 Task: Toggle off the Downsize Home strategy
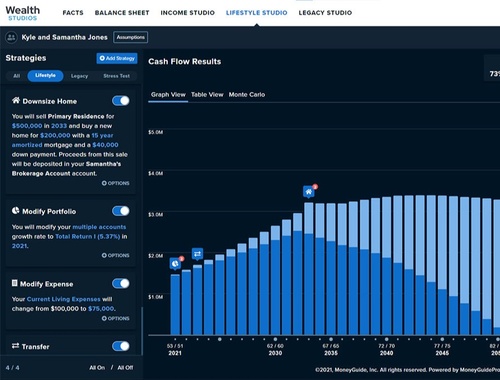[x=121, y=101]
